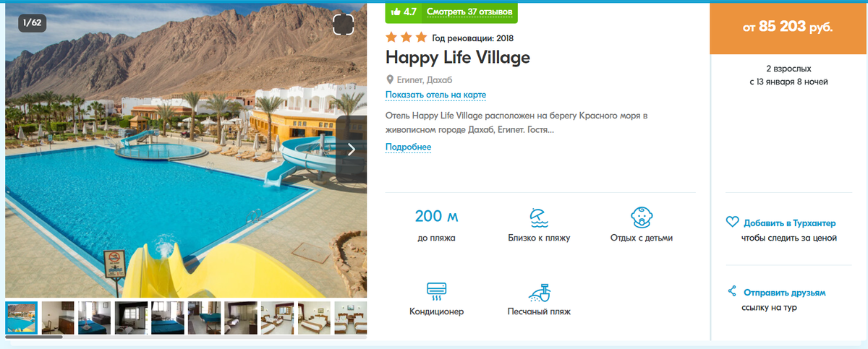Select the second thumbnail in photo strip

point(58,318)
